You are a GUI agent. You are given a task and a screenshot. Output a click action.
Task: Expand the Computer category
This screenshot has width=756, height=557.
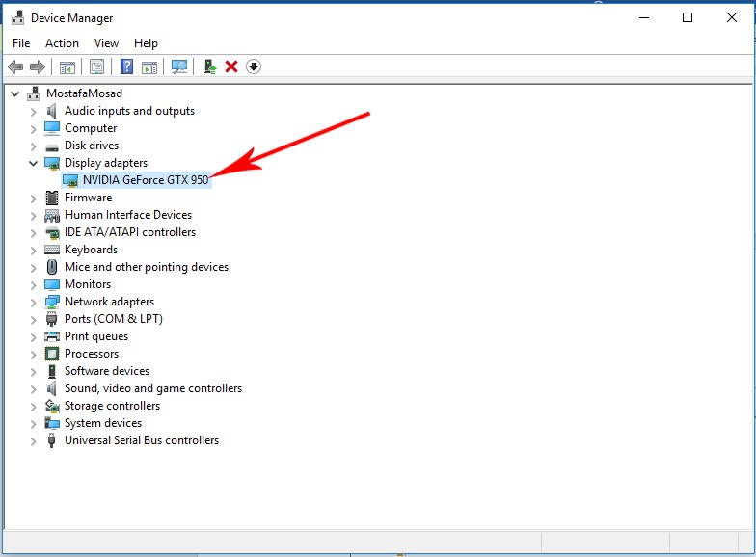[33, 129]
